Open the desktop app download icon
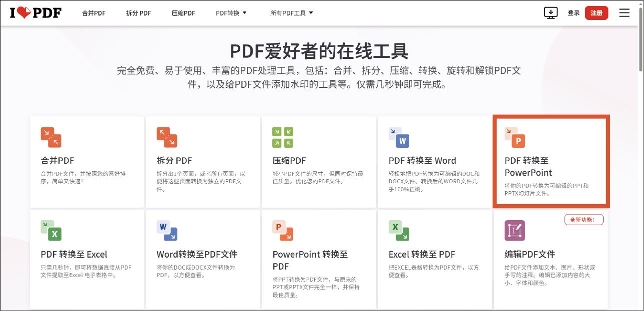 tap(551, 13)
